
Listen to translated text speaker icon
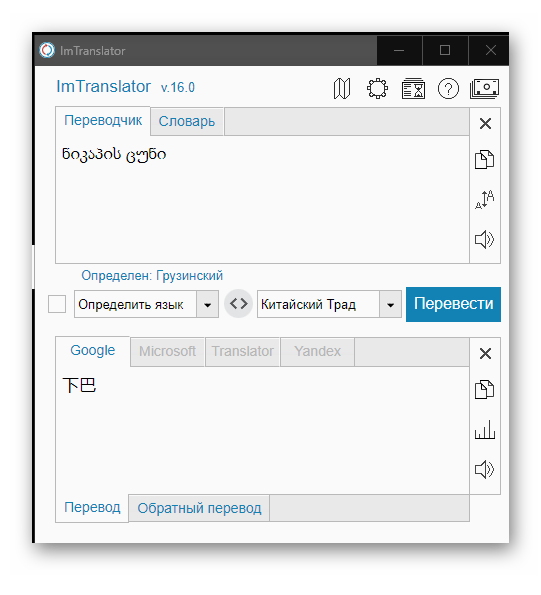point(484,469)
